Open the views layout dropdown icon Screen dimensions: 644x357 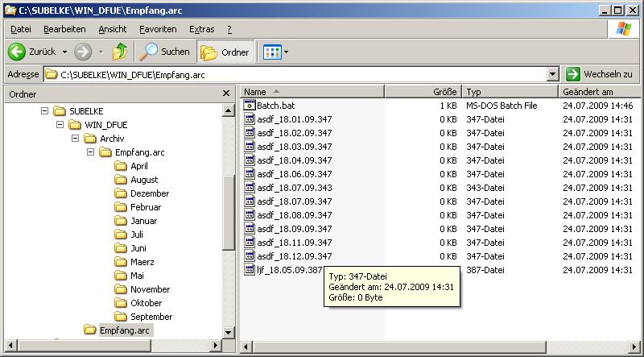275,52
